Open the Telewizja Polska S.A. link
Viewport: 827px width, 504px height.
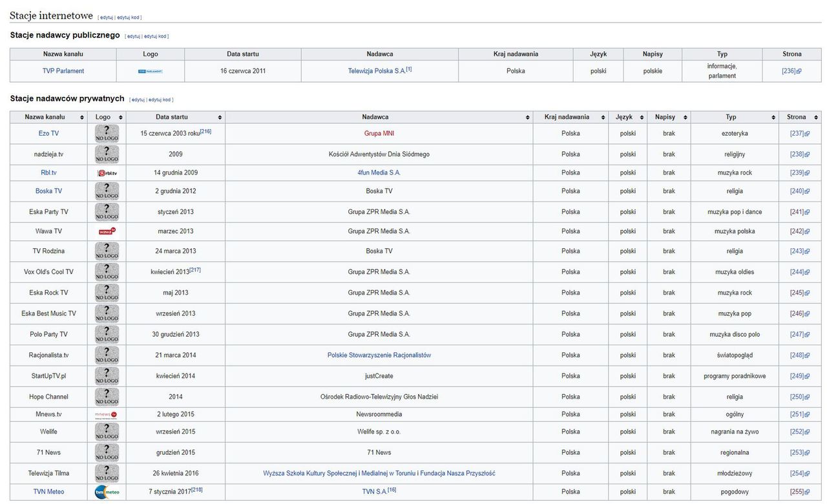[377, 71]
